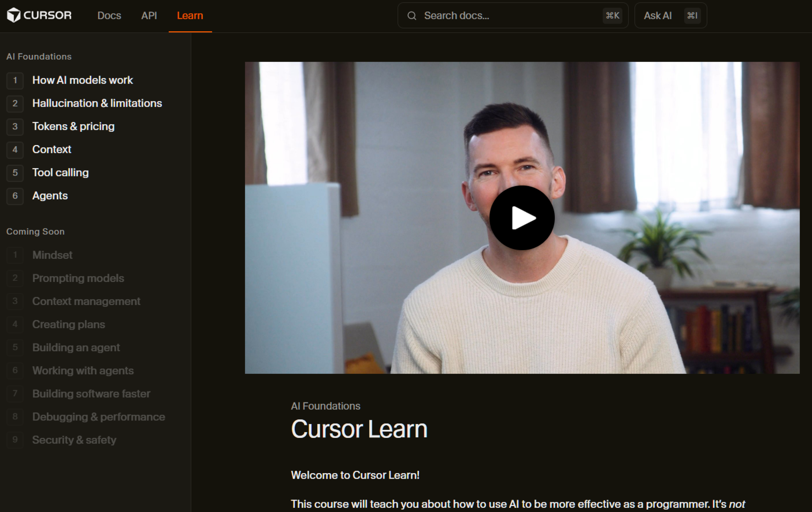The image size is (812, 512).
Task: Click the number 3 badge beside Tokens & pricing
Action: 15,127
